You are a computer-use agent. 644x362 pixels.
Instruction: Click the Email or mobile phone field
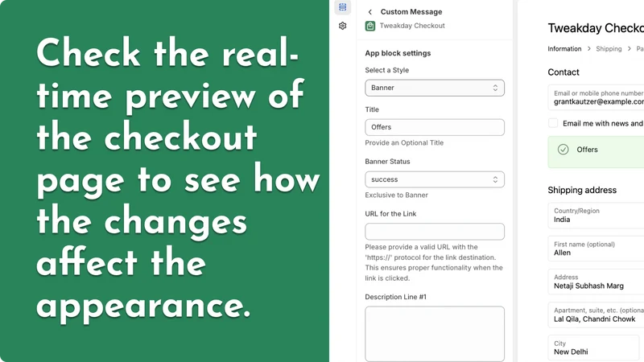[596, 97]
